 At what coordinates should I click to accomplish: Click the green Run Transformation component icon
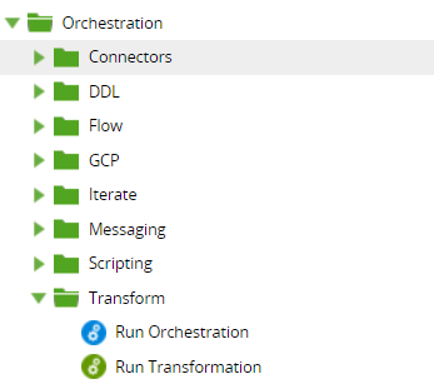(94, 367)
